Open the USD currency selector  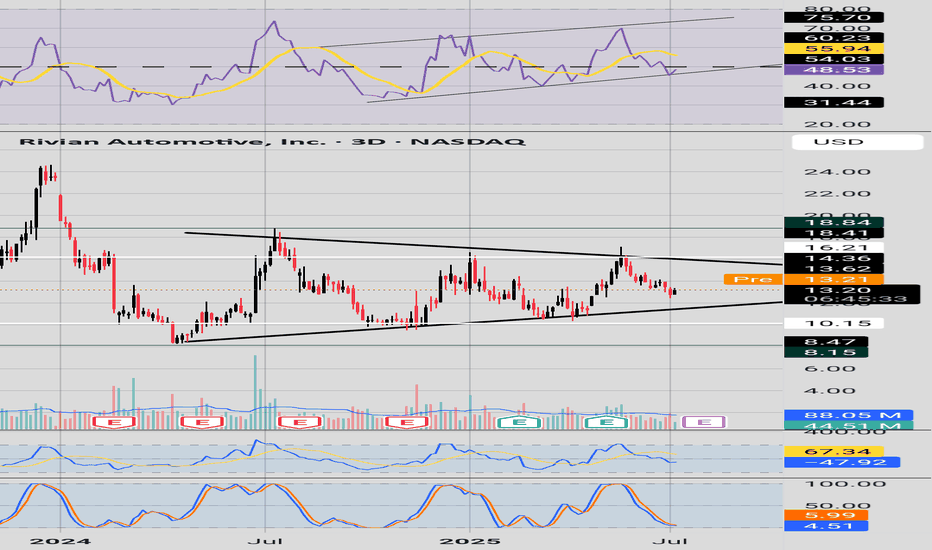tap(858, 142)
